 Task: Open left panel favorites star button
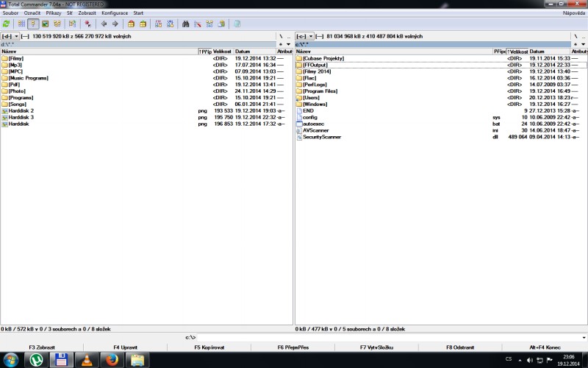(281, 44)
